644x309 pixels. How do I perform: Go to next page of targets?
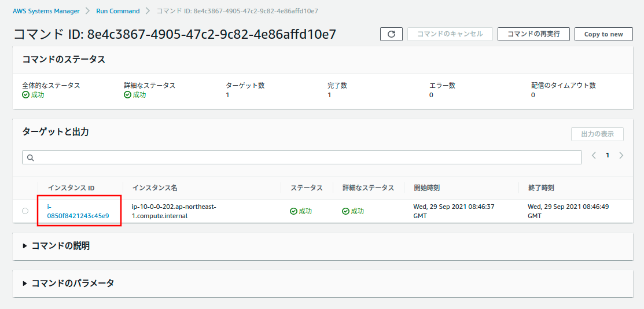pyautogui.click(x=621, y=155)
